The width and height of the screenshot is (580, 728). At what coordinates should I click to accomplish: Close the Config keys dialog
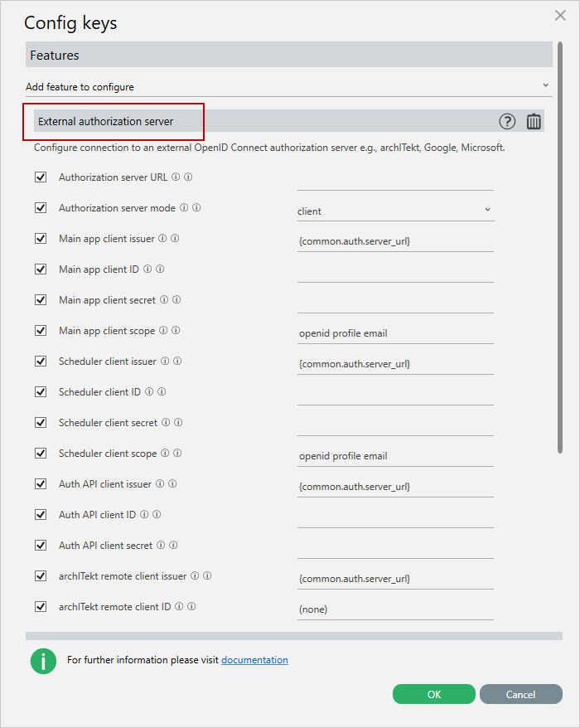click(x=560, y=15)
